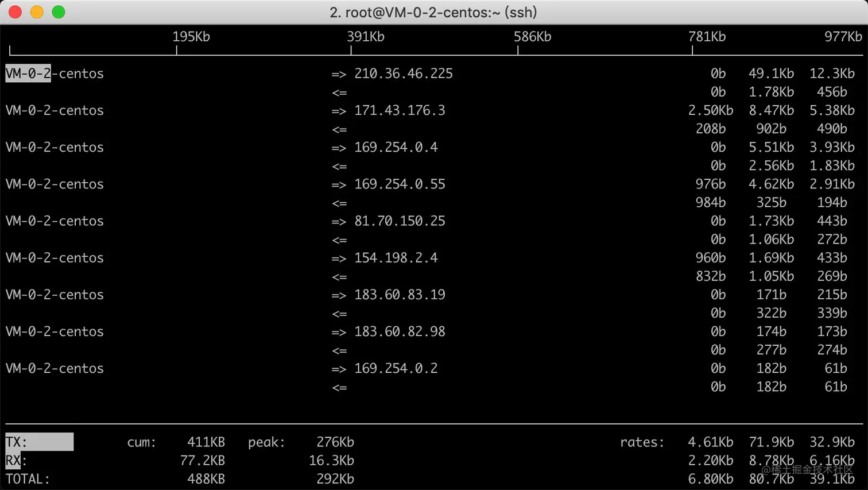Click the 977Kb scale label

pyautogui.click(x=843, y=37)
